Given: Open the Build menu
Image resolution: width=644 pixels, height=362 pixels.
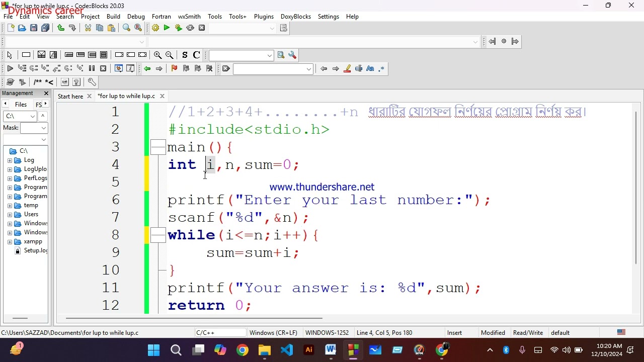Looking at the screenshot, I should 113,17.
